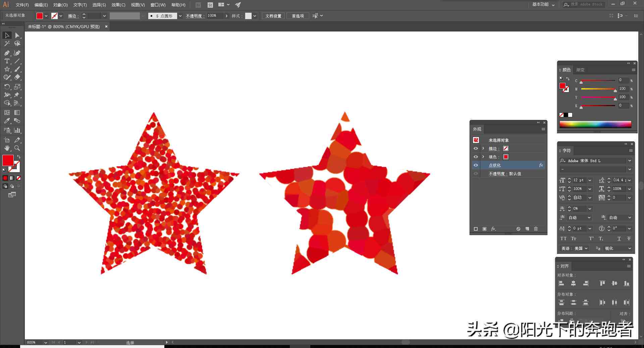
Task: Enable Draw Normal mode
Action: pos(5,186)
